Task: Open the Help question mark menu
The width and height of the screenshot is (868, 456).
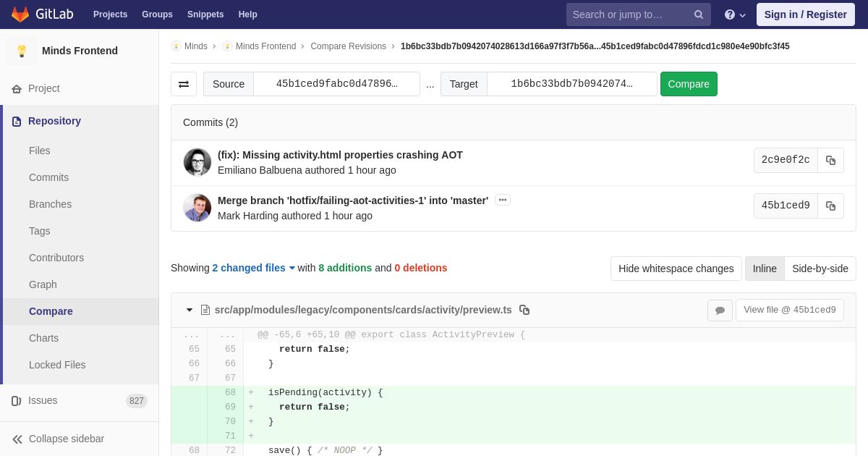Action: coord(734,14)
